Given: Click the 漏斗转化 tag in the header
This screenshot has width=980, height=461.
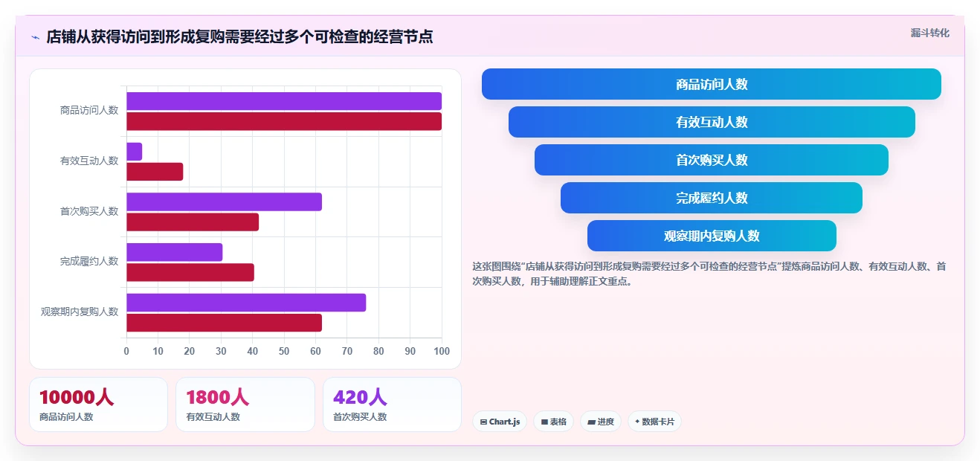Looking at the screenshot, I should pyautogui.click(x=929, y=33).
